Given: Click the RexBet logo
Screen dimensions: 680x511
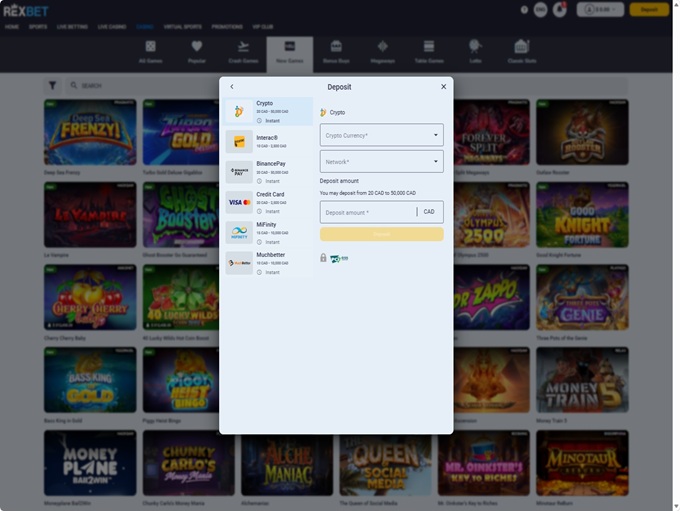Looking at the screenshot, I should click(26, 10).
